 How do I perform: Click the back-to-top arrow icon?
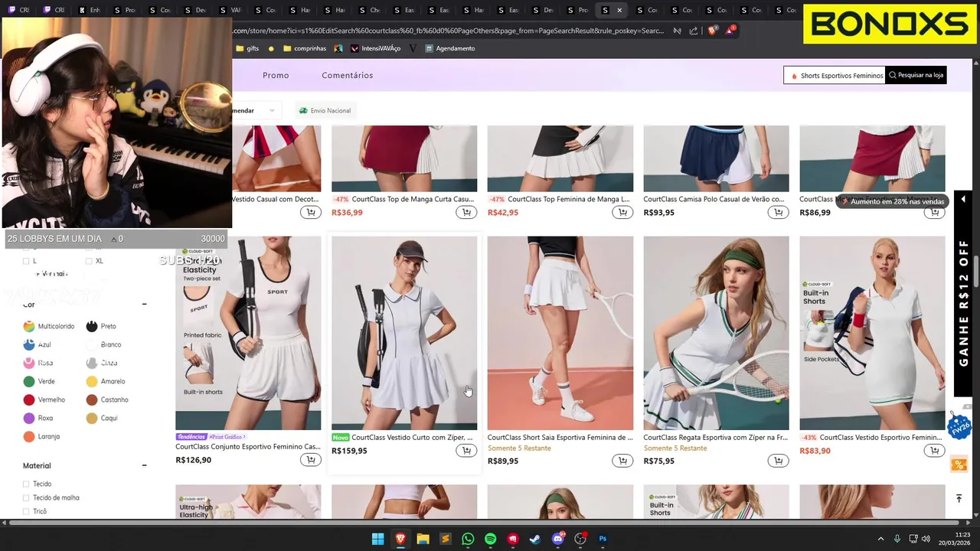click(x=959, y=498)
